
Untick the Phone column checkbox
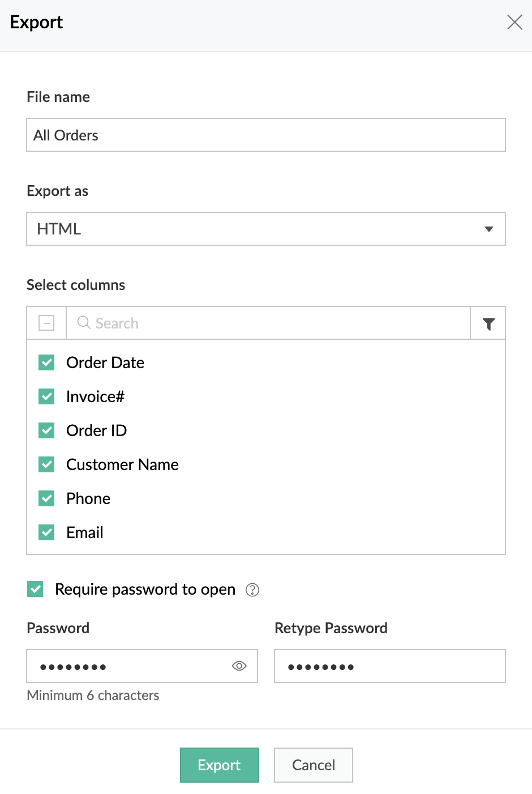(x=46, y=498)
